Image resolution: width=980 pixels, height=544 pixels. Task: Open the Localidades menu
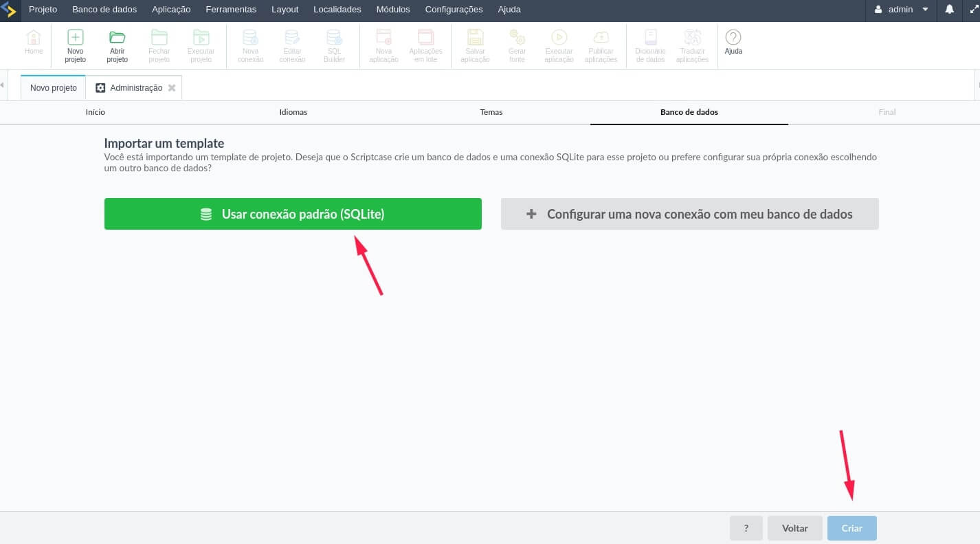[x=337, y=10]
